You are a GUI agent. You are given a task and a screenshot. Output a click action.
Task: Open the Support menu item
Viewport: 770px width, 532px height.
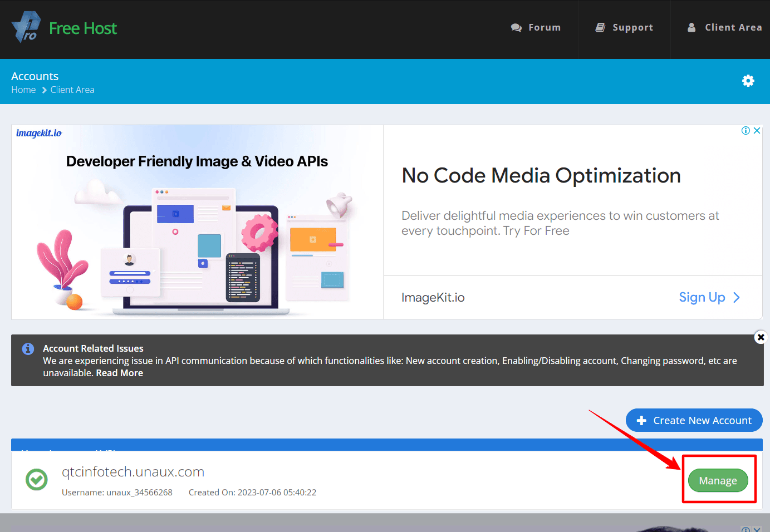[x=624, y=28]
